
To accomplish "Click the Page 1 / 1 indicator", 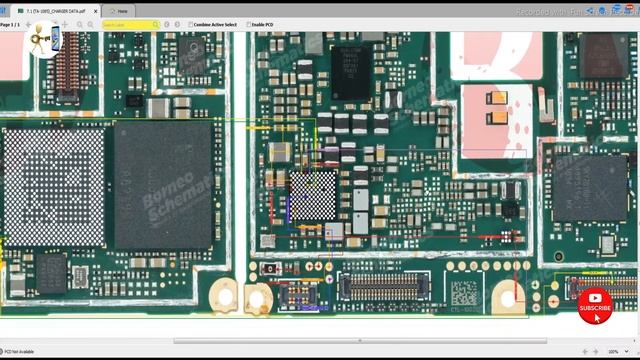I will coord(10,25).
